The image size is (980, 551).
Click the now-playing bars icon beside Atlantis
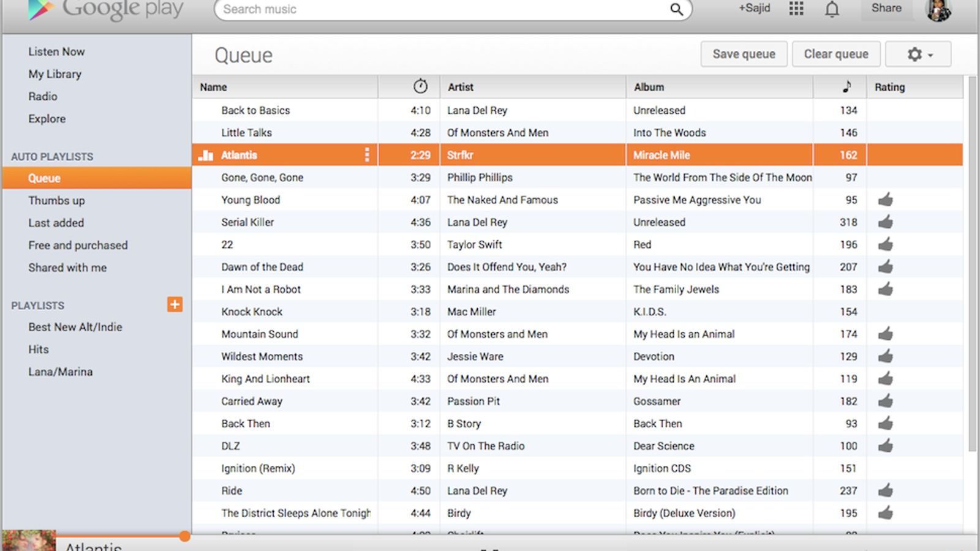click(x=206, y=156)
